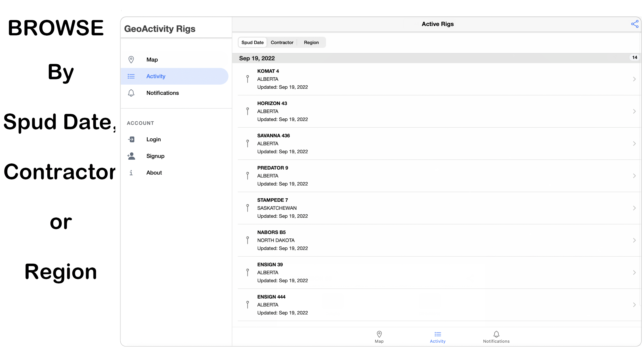Open Map from the sidebar menu
This screenshot has height=362, width=644.
(175, 59)
